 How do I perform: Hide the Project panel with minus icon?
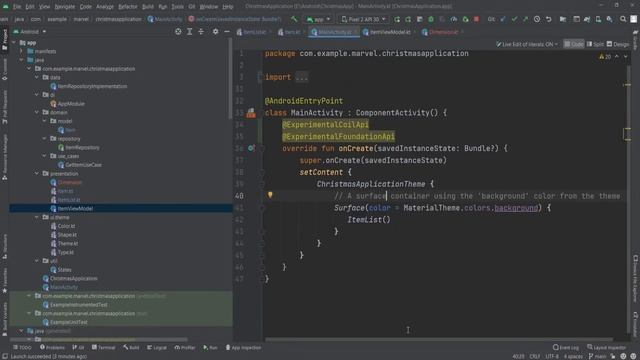click(227, 31)
